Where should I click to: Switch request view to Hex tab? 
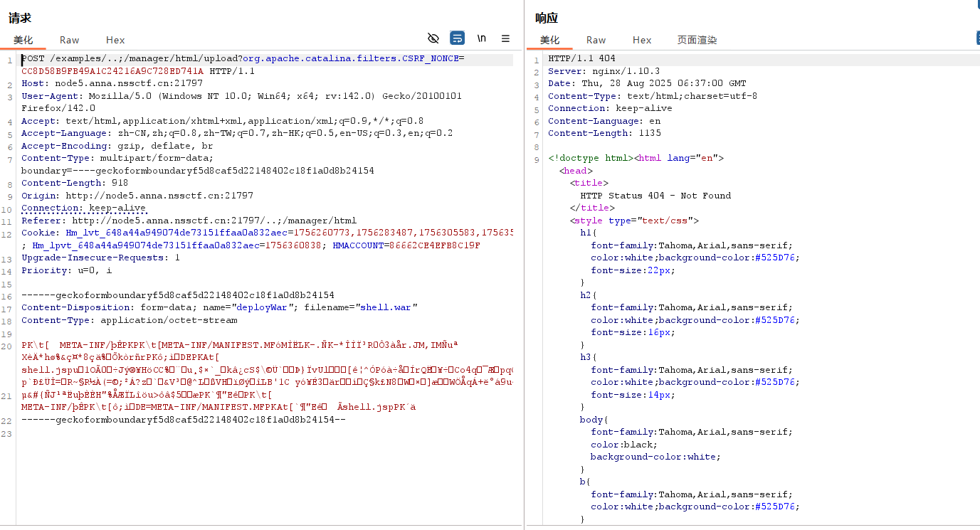[115, 40]
